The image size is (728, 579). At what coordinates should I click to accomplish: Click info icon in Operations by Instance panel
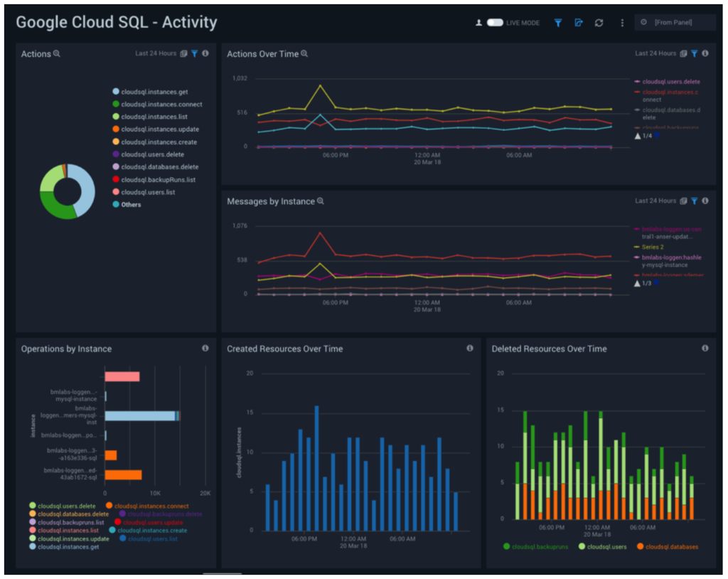tap(205, 348)
